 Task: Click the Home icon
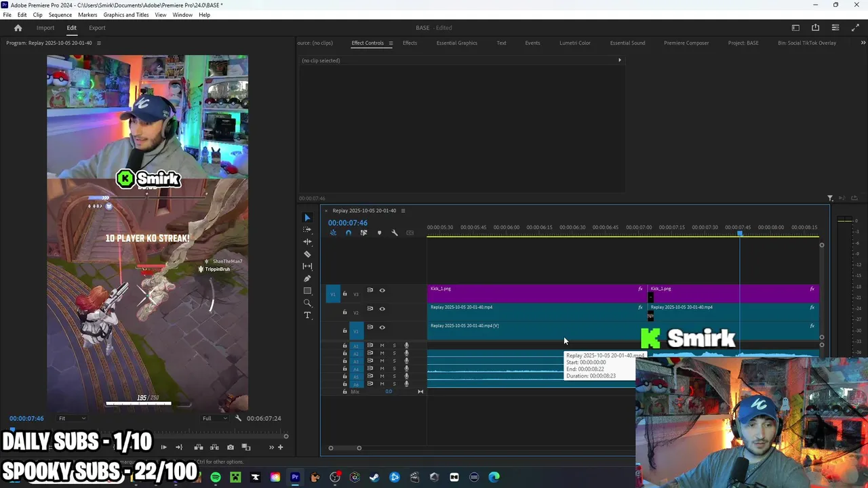pos(18,28)
